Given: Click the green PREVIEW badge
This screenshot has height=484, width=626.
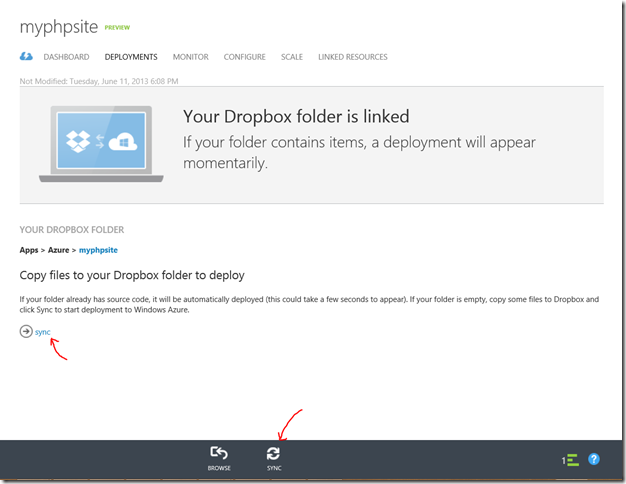Looking at the screenshot, I should tap(117, 28).
